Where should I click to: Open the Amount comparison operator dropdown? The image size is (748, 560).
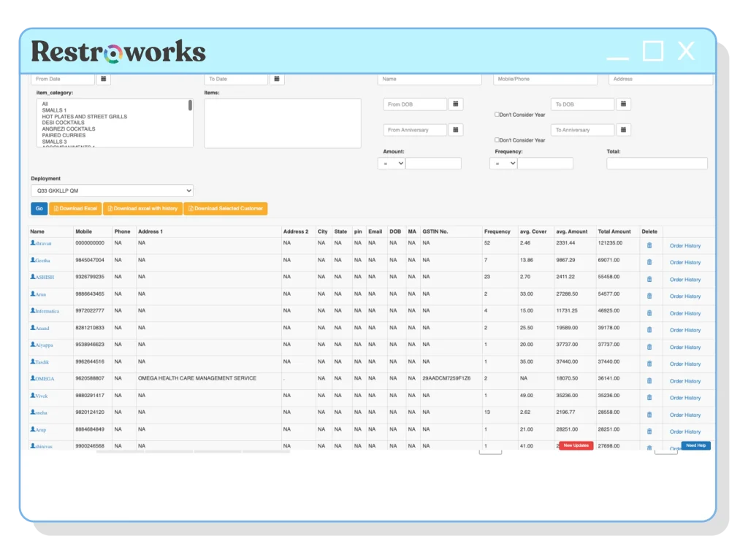[390, 163]
